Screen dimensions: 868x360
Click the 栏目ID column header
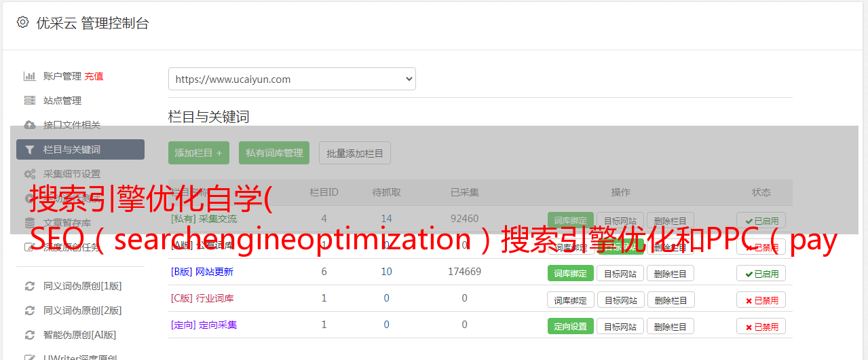point(324,192)
